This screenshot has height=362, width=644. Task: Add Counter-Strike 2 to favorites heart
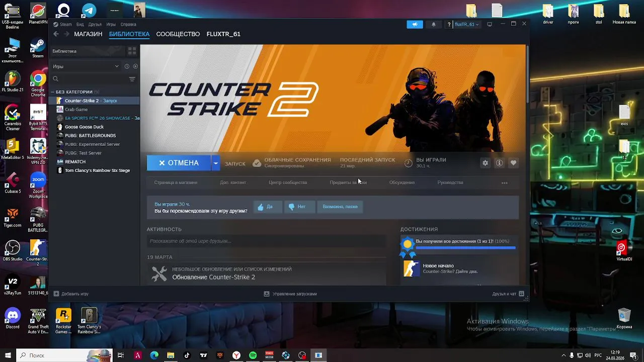point(513,163)
